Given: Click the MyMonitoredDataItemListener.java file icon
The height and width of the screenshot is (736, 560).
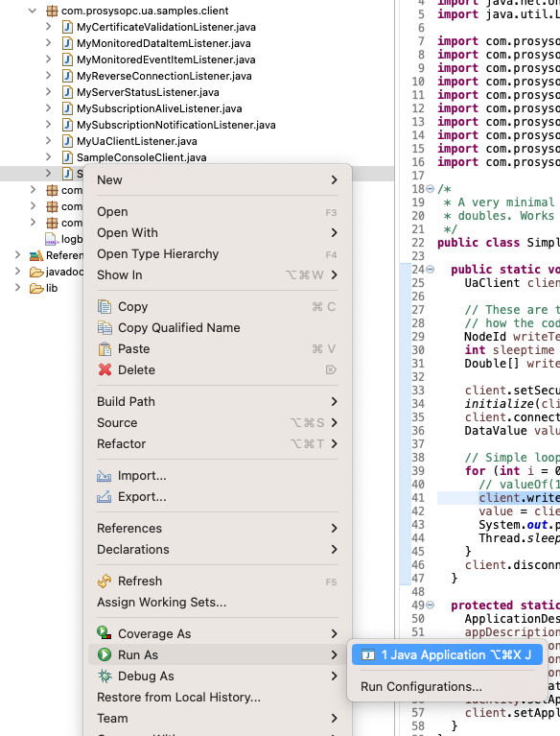Looking at the screenshot, I should pos(67,43).
